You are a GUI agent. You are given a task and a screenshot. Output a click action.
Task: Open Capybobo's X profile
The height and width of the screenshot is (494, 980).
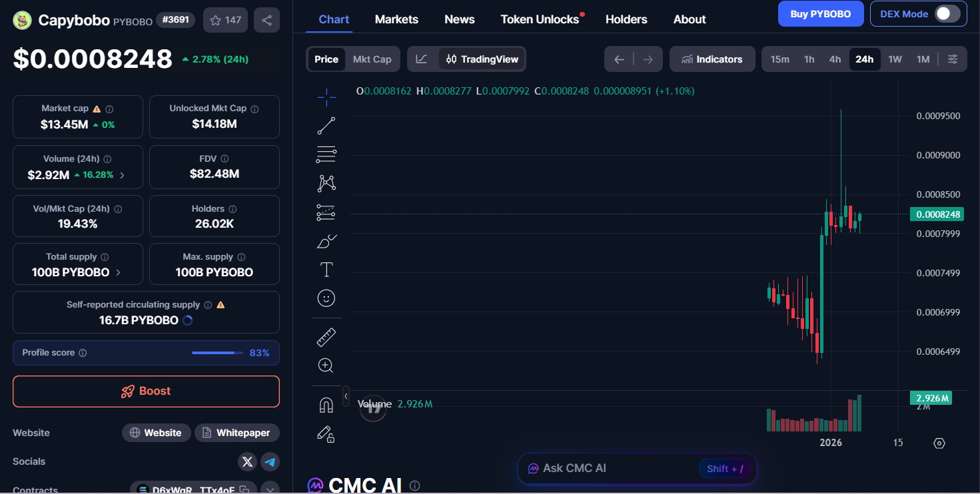pos(248,461)
